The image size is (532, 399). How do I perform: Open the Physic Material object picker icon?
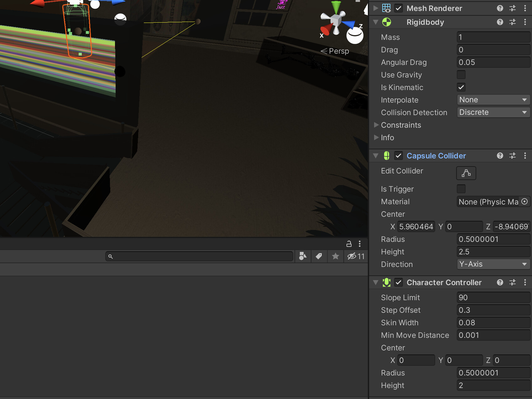(x=525, y=202)
